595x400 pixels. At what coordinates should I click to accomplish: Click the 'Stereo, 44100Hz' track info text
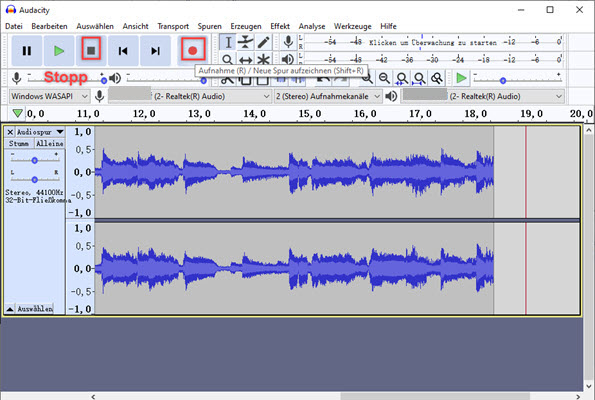[34, 192]
